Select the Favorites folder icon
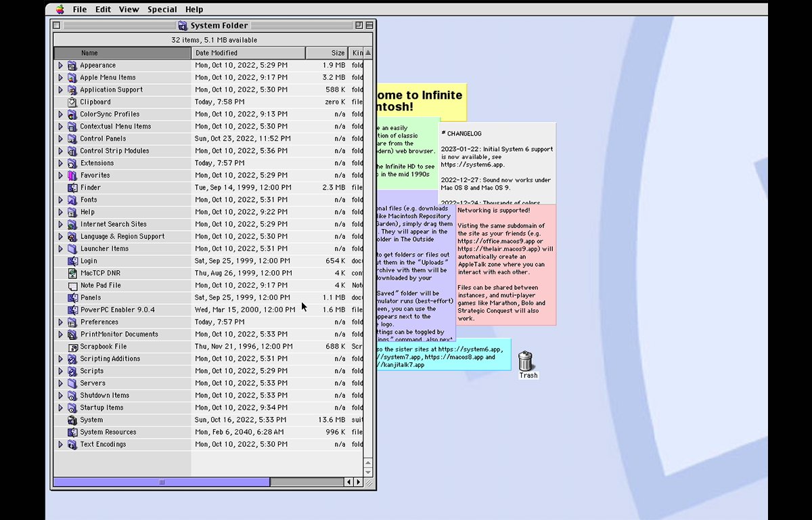The width and height of the screenshot is (812, 520). click(x=72, y=175)
